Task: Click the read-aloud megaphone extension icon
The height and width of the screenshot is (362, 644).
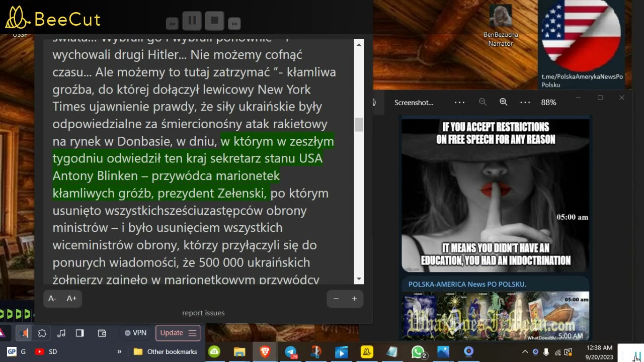Action: click(24, 333)
